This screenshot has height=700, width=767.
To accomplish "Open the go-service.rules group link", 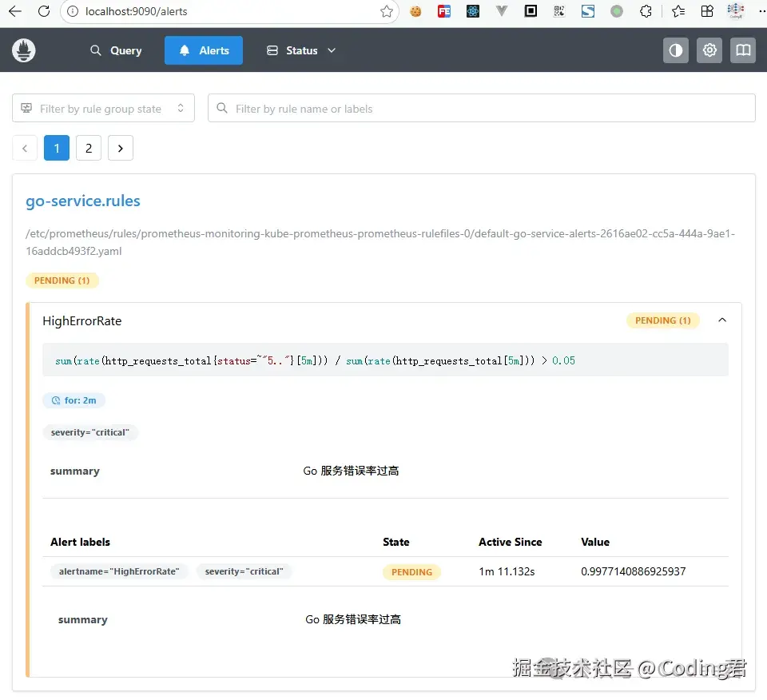I will click(x=83, y=201).
